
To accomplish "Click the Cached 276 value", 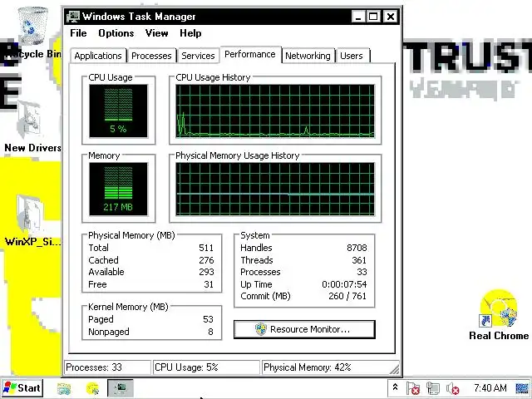I will point(206,260).
